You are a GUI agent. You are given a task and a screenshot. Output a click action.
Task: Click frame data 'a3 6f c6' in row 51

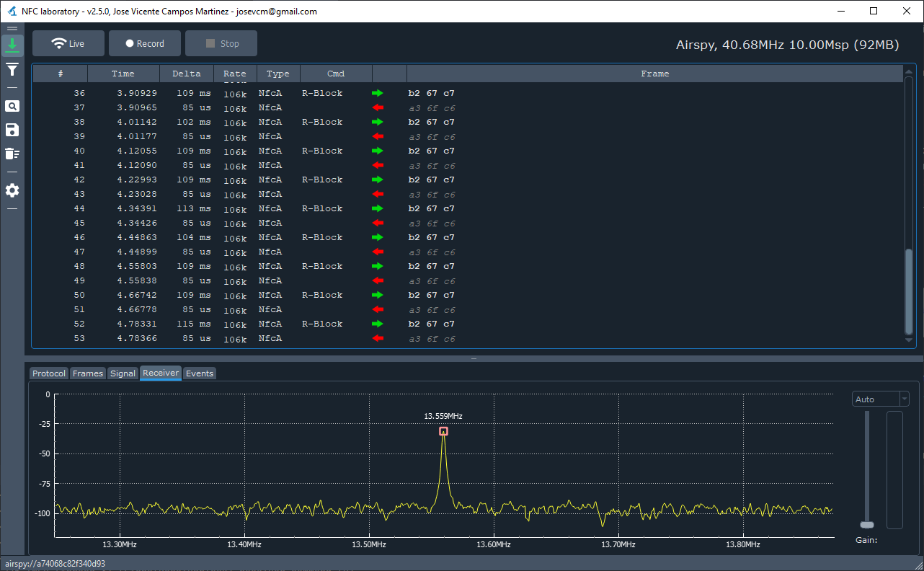point(432,309)
